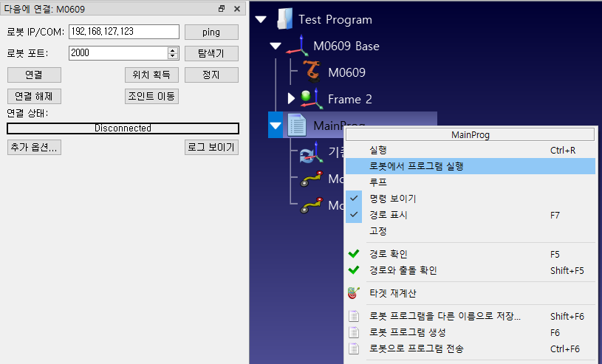This screenshot has width=602, height=364.
Task: Click icon next to '로봇 프로그램을 다른 이름으로 저장...'
Action: pos(354,316)
